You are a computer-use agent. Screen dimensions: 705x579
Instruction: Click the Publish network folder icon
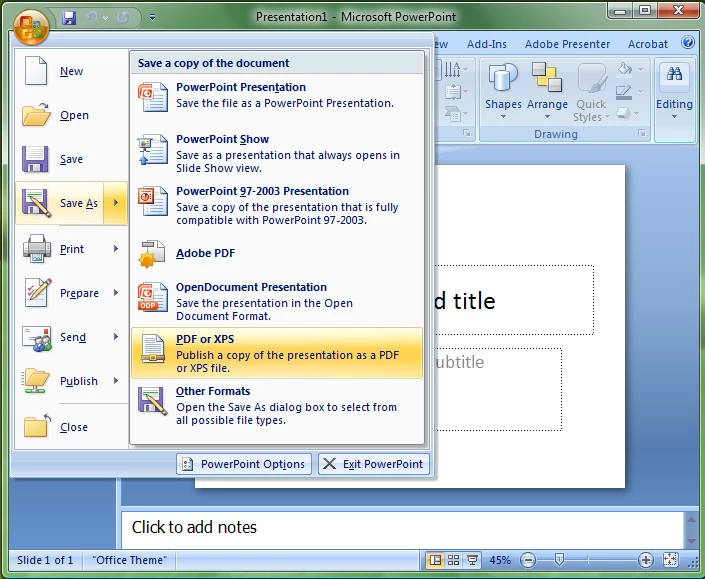[x=36, y=381]
